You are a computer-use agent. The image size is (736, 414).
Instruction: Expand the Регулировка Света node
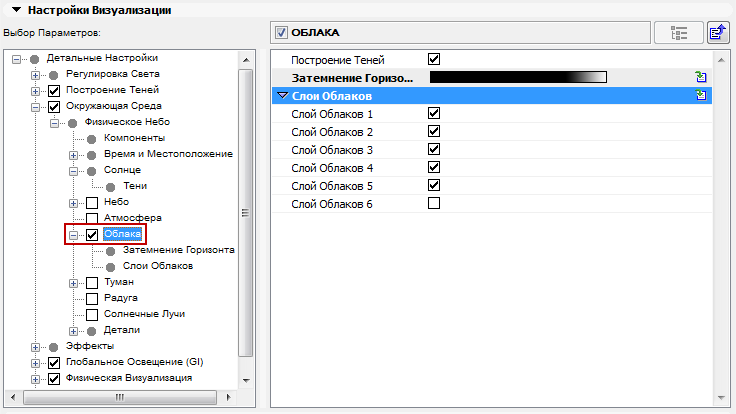point(36,74)
